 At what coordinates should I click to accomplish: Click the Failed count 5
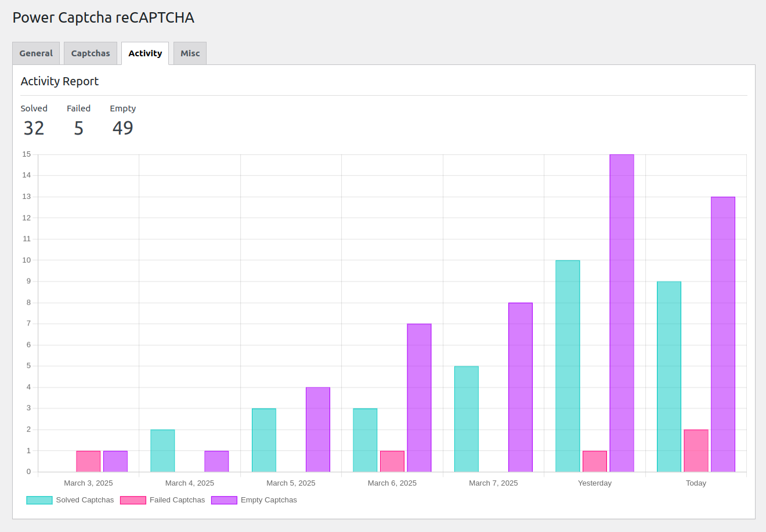point(78,128)
